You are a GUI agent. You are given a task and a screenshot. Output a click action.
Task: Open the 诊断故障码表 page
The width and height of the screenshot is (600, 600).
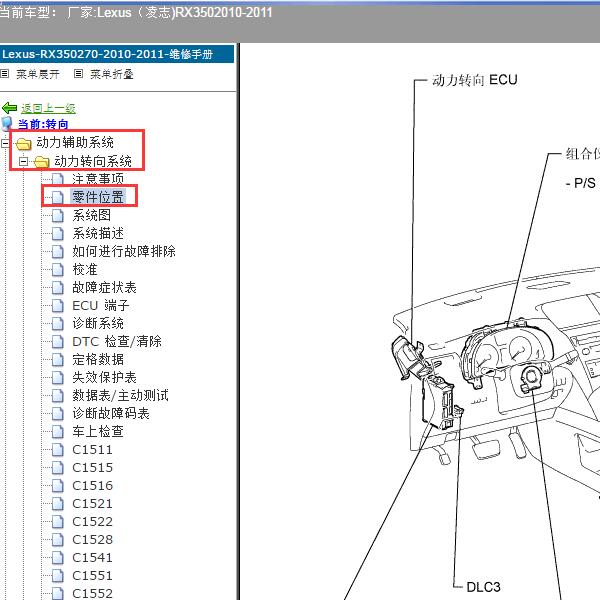click(111, 413)
